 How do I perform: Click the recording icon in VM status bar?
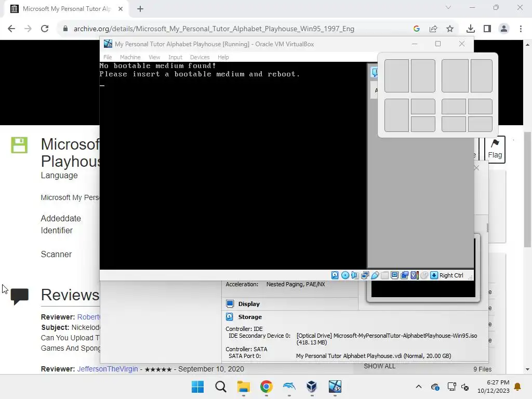(x=404, y=275)
